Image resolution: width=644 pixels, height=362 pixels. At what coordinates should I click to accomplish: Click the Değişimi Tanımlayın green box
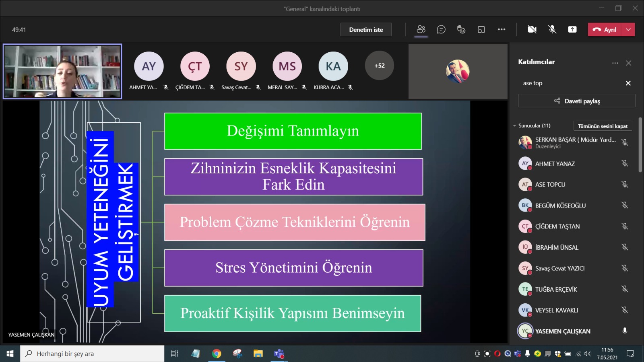(x=293, y=131)
